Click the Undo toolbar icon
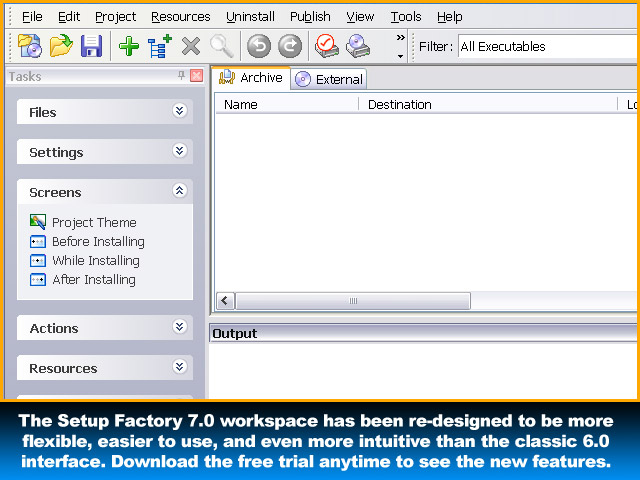This screenshot has width=640, height=480. click(x=259, y=46)
